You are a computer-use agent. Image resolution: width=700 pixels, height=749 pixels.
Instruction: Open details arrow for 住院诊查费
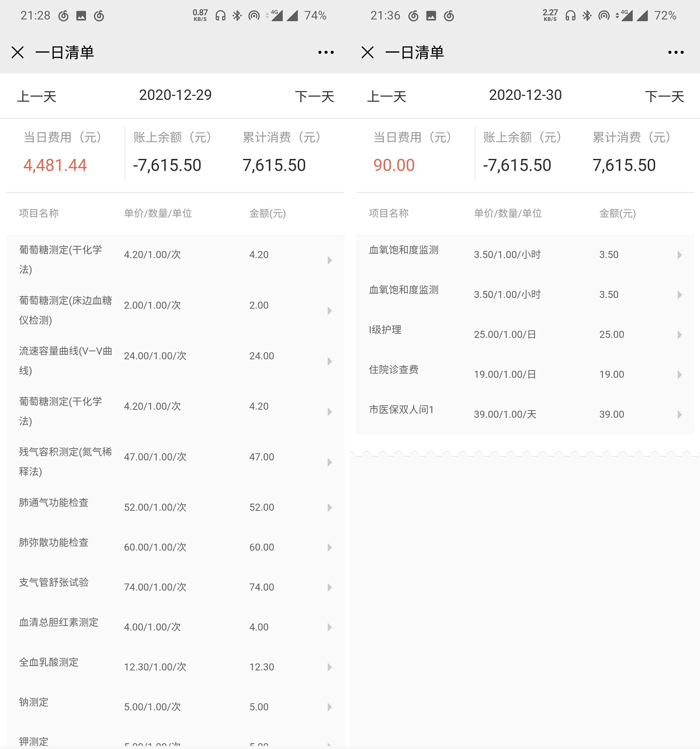(680, 374)
